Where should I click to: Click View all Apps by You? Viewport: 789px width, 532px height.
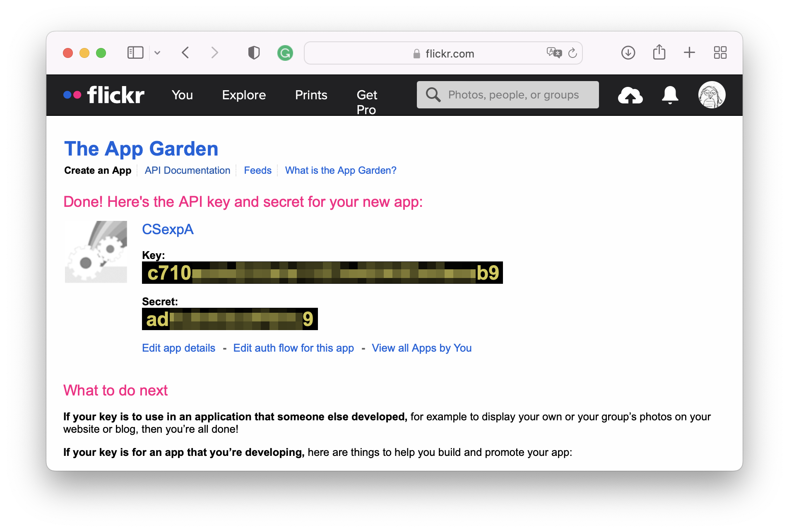coord(421,348)
